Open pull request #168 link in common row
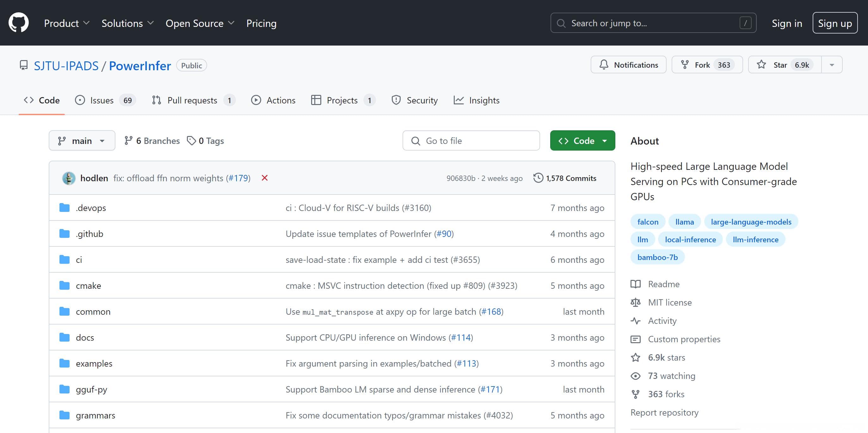This screenshot has width=868, height=433. coord(491,311)
